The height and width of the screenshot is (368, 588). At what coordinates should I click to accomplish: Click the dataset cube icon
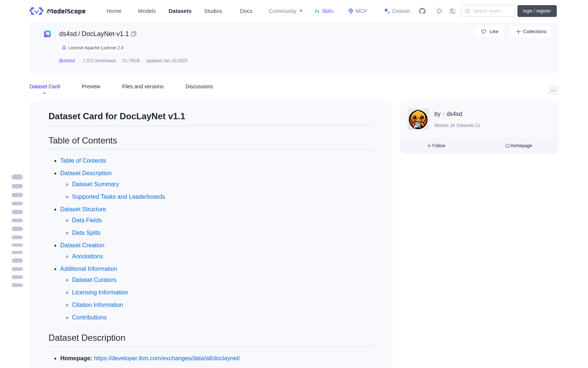point(47,34)
